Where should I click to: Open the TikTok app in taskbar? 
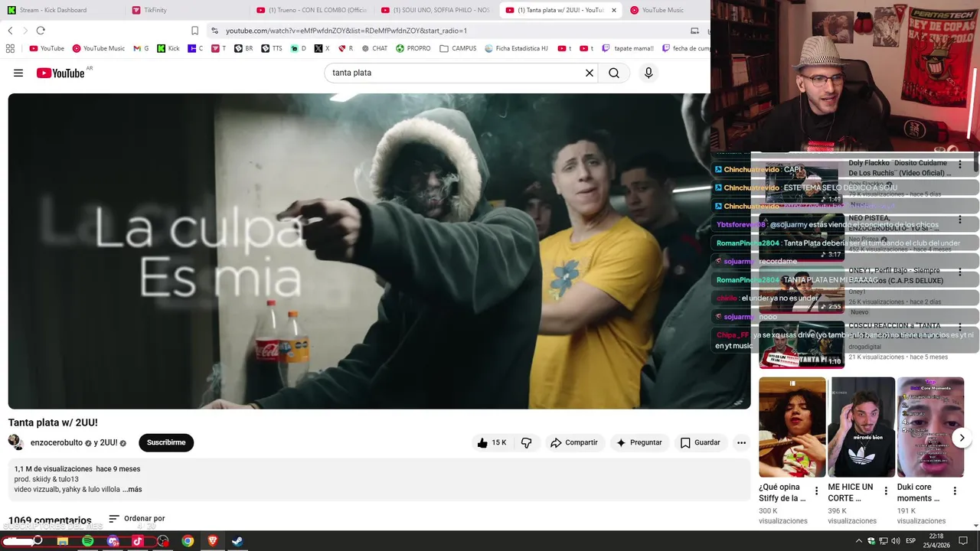(x=138, y=541)
